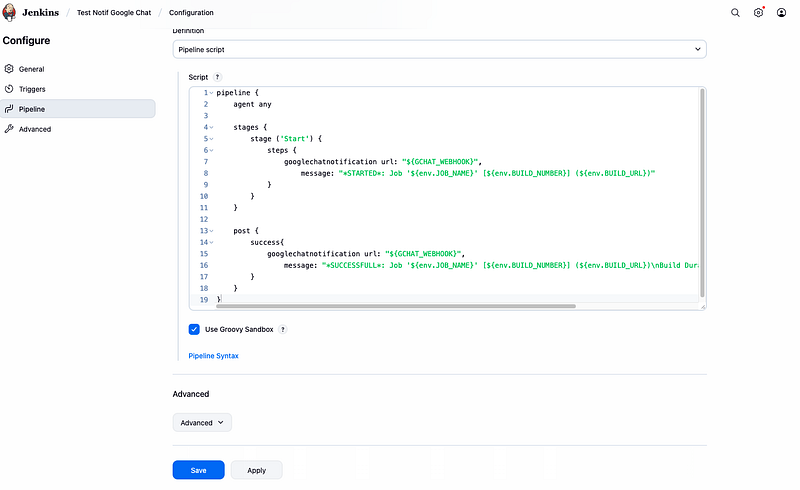This screenshot has width=800, height=490.
Task: Collapse the code fold at line 1
Action: (x=211, y=93)
